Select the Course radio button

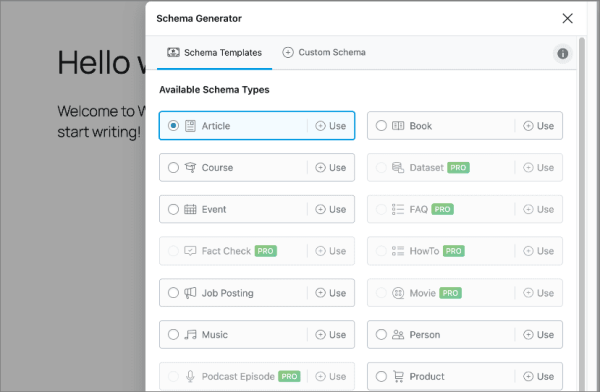point(173,168)
